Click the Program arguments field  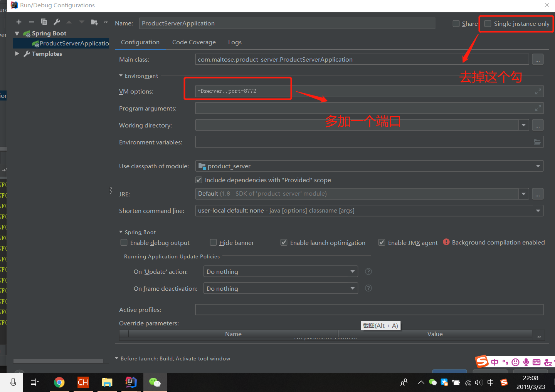369,108
